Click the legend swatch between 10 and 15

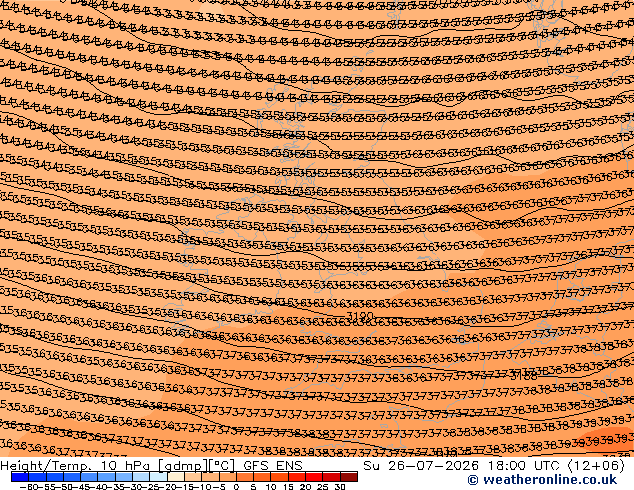280,477
